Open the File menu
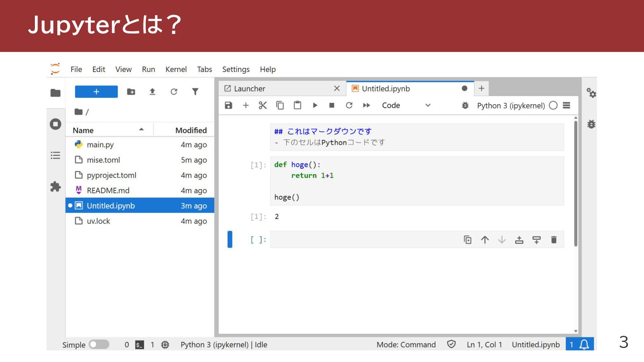644x362 pixels. point(76,69)
